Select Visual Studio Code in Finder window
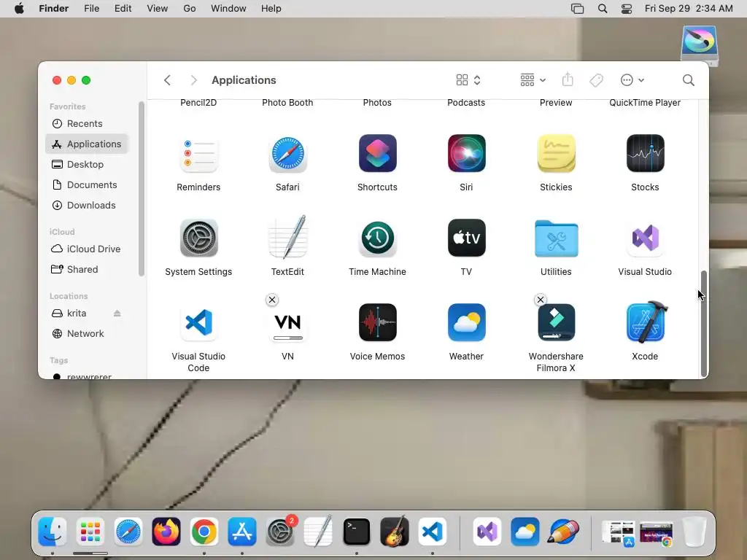 (198, 322)
